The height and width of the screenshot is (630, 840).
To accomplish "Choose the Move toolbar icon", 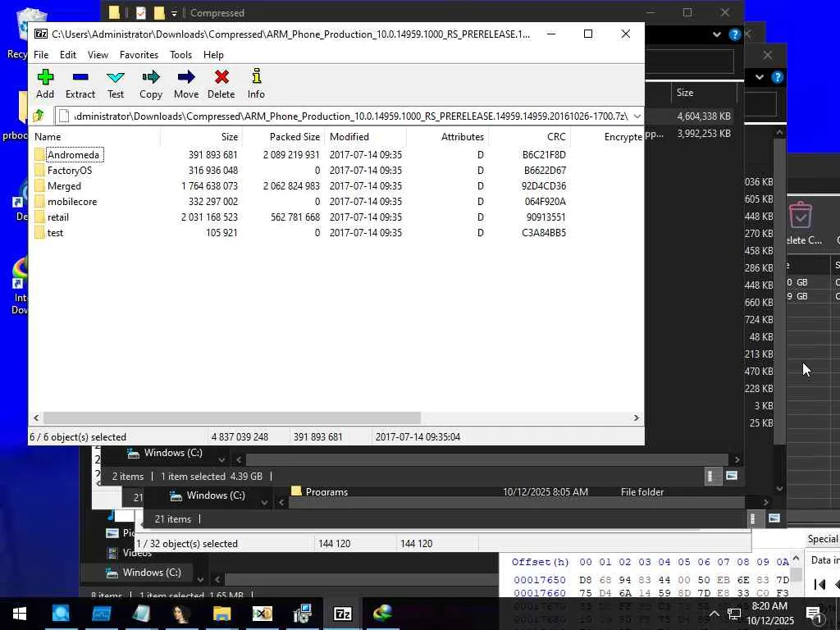I will point(186,77).
